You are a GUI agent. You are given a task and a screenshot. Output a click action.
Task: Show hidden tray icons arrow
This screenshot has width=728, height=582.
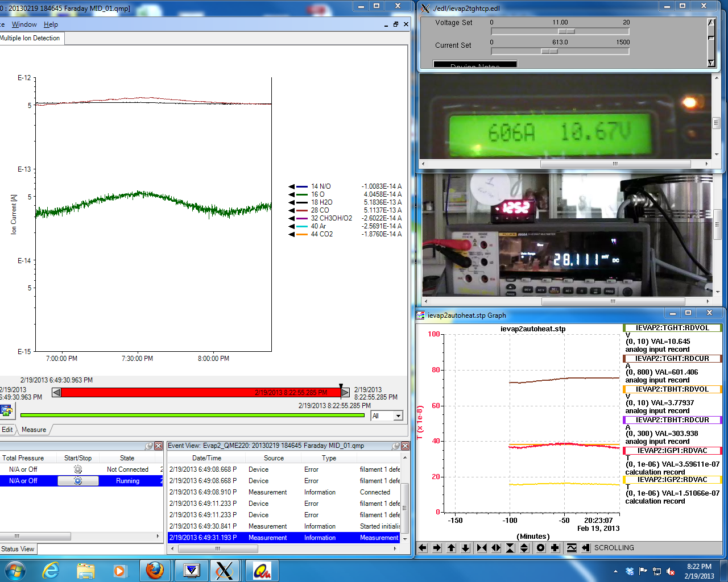[x=615, y=571]
